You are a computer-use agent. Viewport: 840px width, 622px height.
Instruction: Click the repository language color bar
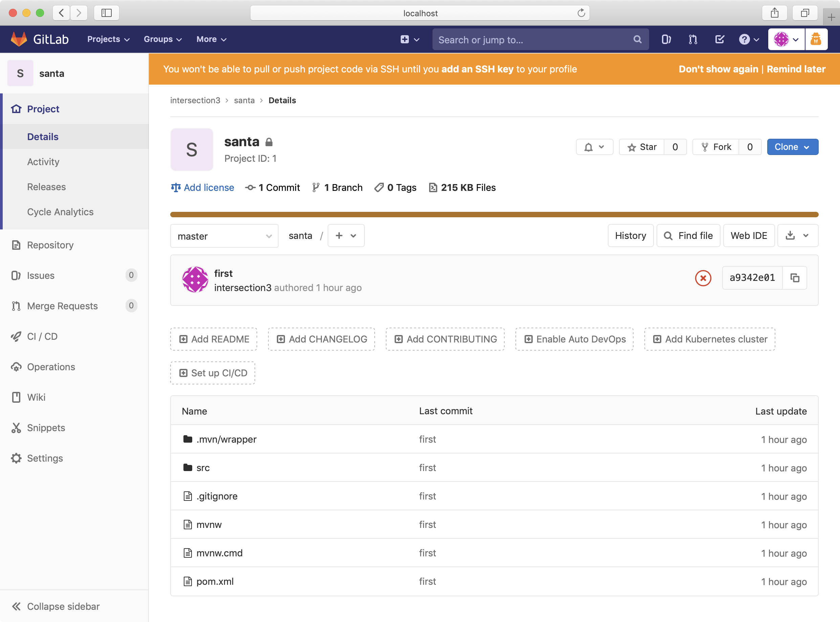click(x=494, y=215)
